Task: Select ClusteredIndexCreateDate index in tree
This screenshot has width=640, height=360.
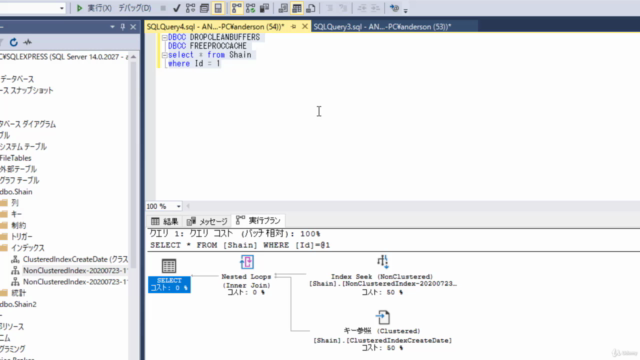Action: (x=76, y=259)
